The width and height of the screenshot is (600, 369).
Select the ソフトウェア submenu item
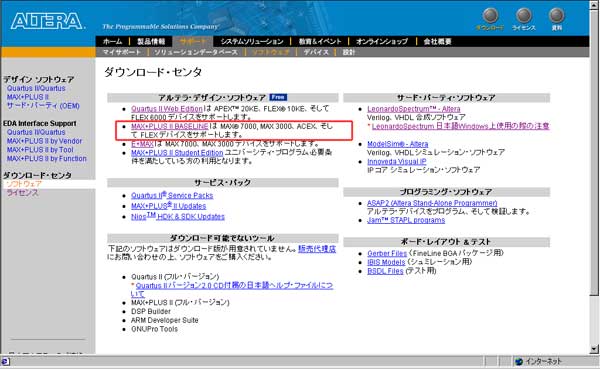(271, 52)
